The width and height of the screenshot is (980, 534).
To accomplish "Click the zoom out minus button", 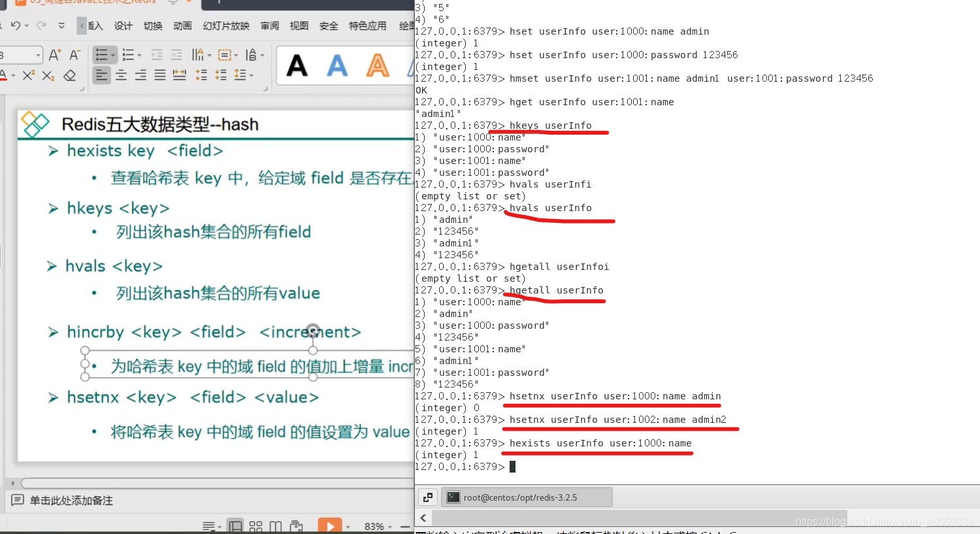I will pos(405,526).
